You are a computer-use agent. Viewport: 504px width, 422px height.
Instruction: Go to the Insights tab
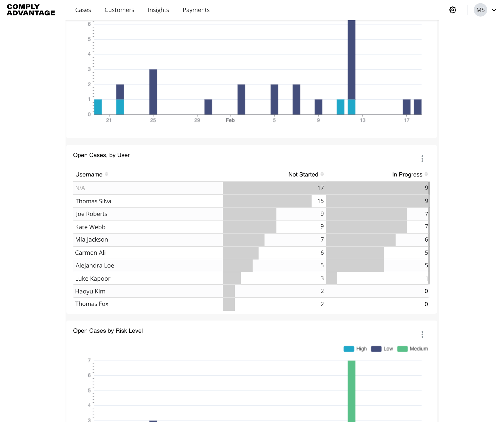click(x=158, y=10)
